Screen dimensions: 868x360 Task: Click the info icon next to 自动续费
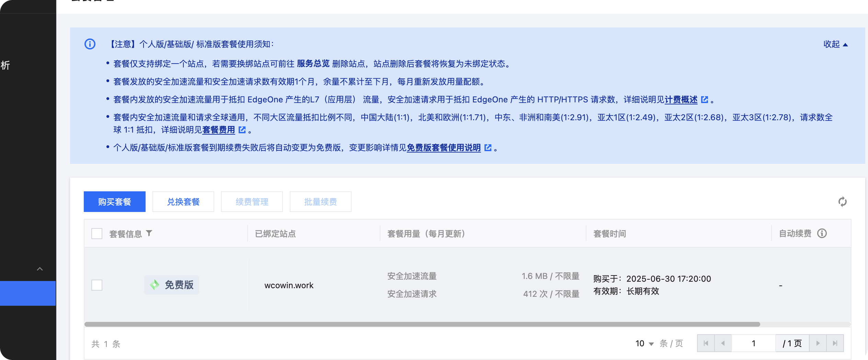(822, 234)
